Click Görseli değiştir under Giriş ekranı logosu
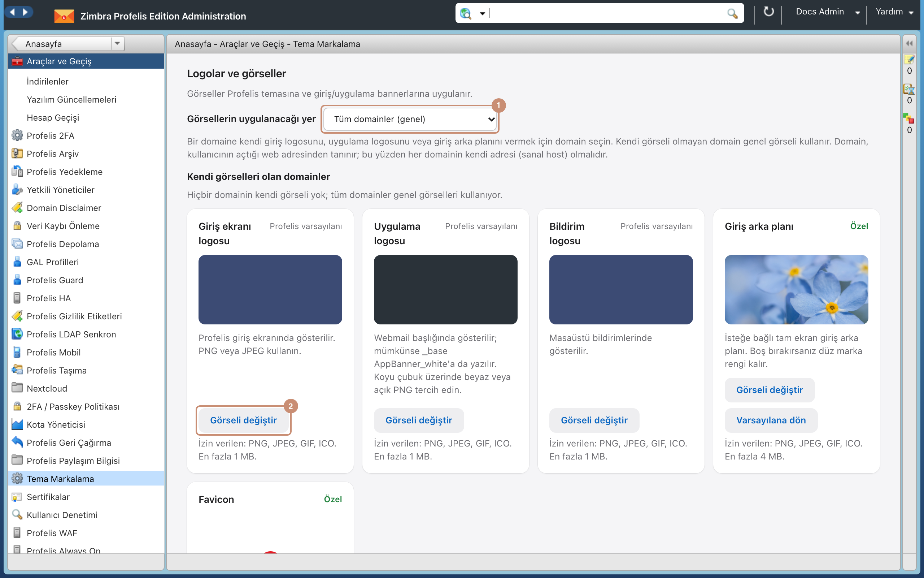This screenshot has height=578, width=924. [x=243, y=420]
